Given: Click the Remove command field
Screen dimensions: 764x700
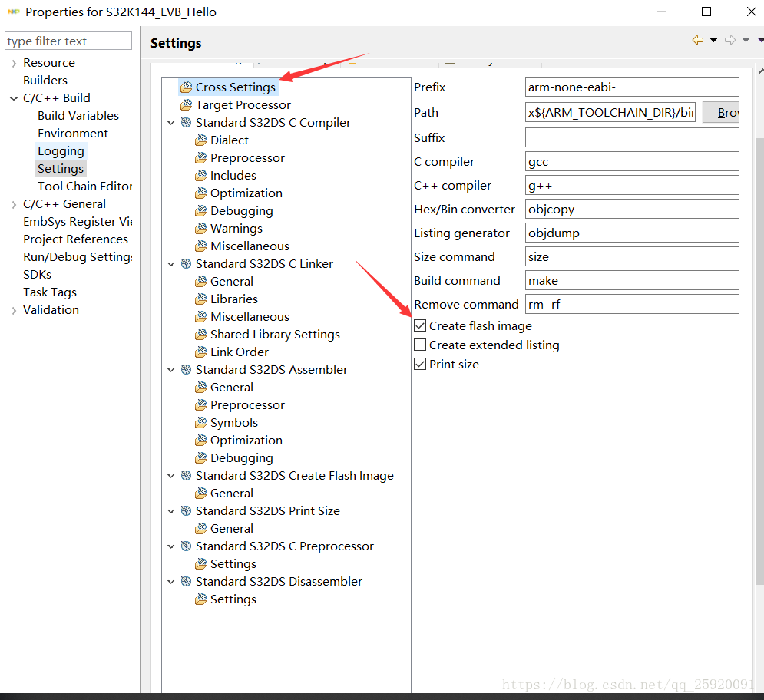Looking at the screenshot, I should click(x=632, y=305).
